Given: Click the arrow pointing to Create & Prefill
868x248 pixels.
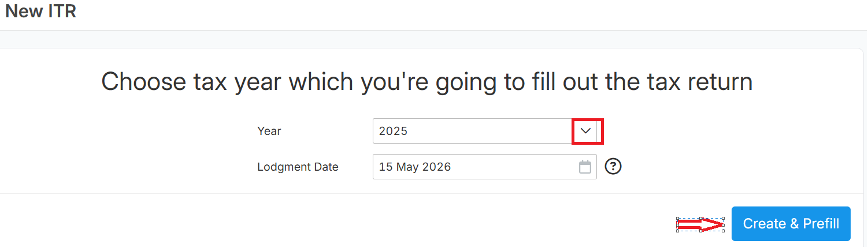Looking at the screenshot, I should [700, 224].
